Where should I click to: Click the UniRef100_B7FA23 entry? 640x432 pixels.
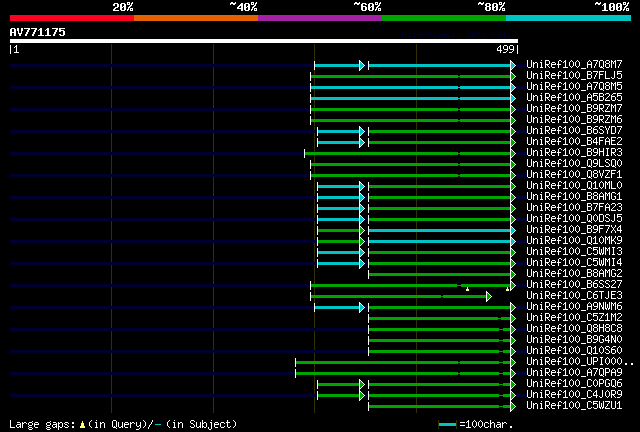click(574, 208)
